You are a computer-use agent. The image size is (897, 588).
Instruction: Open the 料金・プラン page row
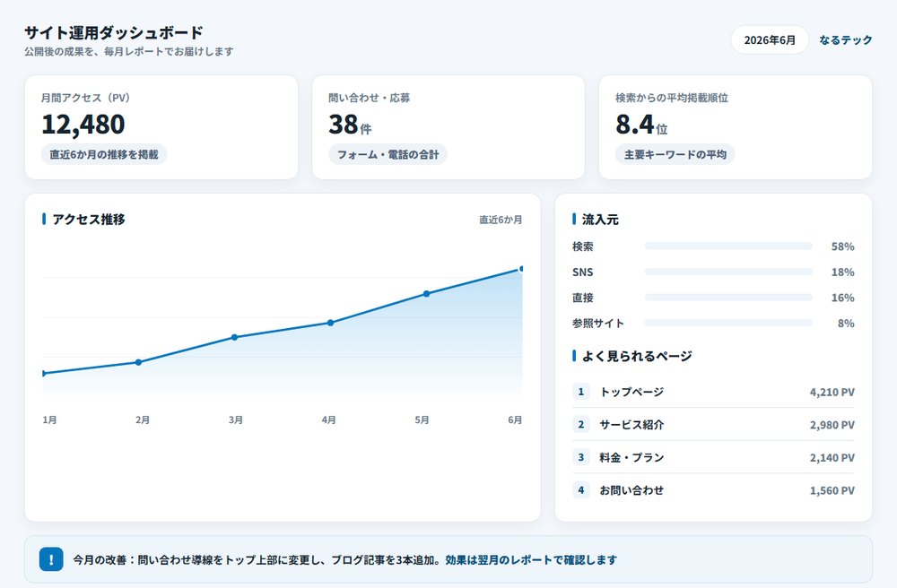[x=713, y=457]
